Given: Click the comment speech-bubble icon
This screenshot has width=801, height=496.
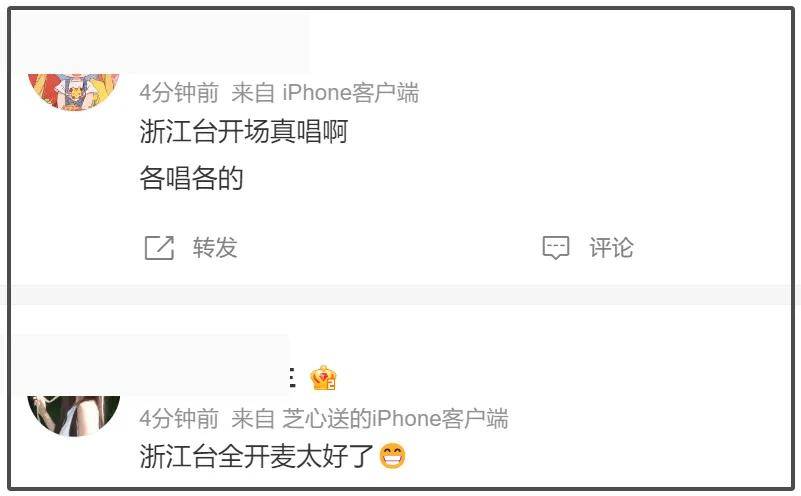Looking at the screenshot, I should (555, 248).
